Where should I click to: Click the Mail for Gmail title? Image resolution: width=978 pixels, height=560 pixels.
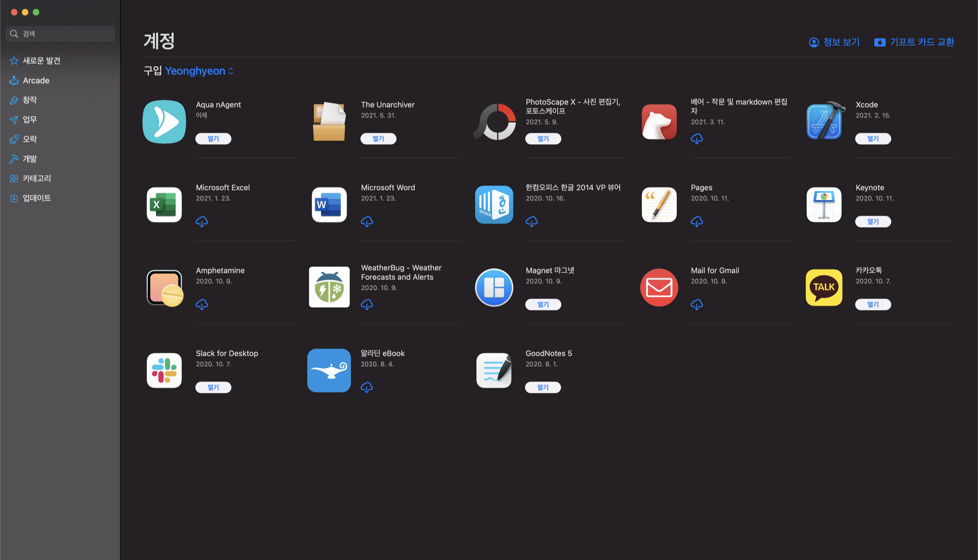point(715,271)
